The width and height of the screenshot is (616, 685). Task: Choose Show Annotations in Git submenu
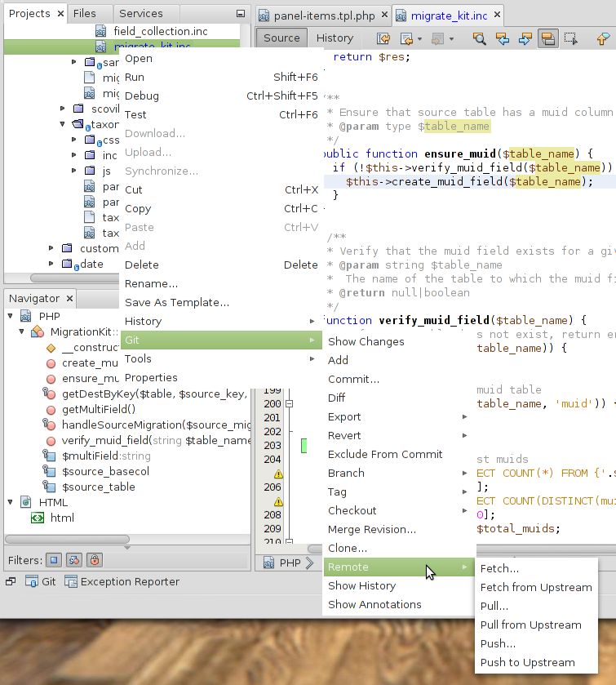click(399, 605)
